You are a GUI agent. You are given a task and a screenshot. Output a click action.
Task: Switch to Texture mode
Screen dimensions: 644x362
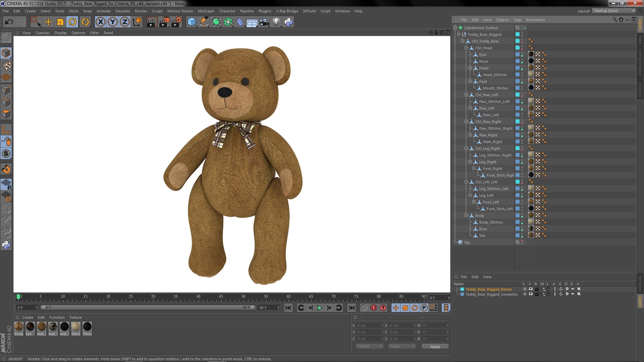6,65
